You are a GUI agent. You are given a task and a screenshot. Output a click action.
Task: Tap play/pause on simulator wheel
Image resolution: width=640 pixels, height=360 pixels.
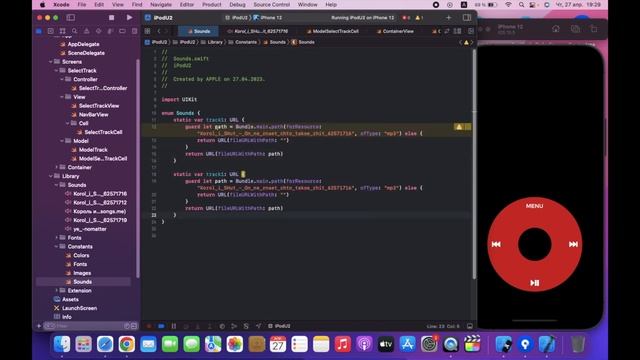point(535,282)
